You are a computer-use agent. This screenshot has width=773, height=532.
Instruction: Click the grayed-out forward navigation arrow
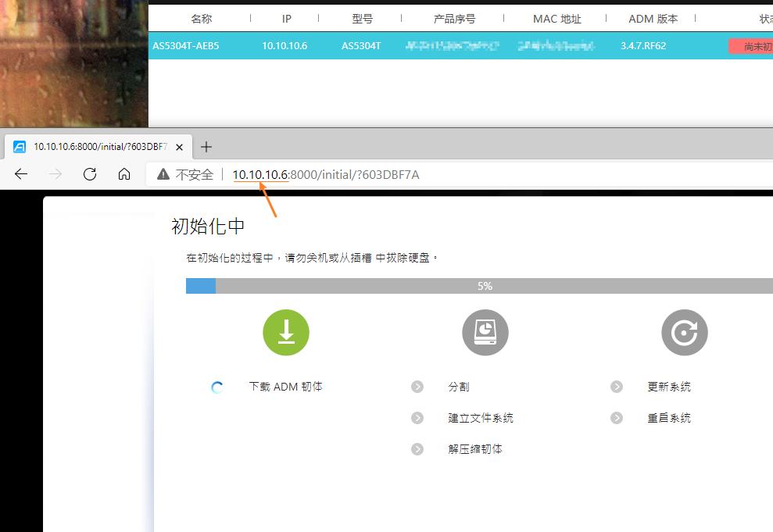(55, 174)
